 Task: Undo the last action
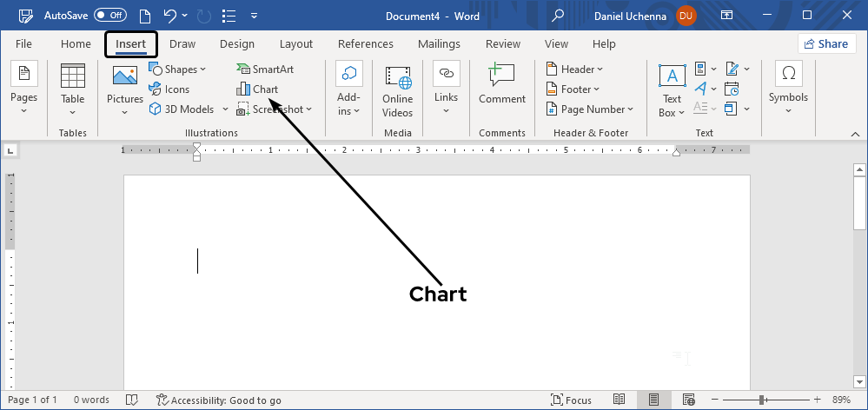170,16
